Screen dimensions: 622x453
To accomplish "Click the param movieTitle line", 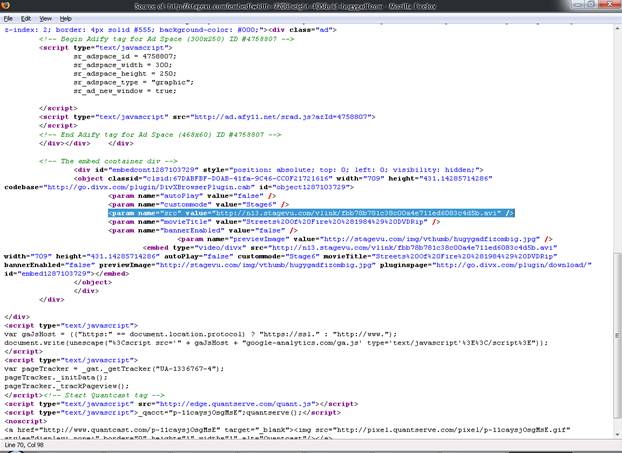I will coord(274,222).
